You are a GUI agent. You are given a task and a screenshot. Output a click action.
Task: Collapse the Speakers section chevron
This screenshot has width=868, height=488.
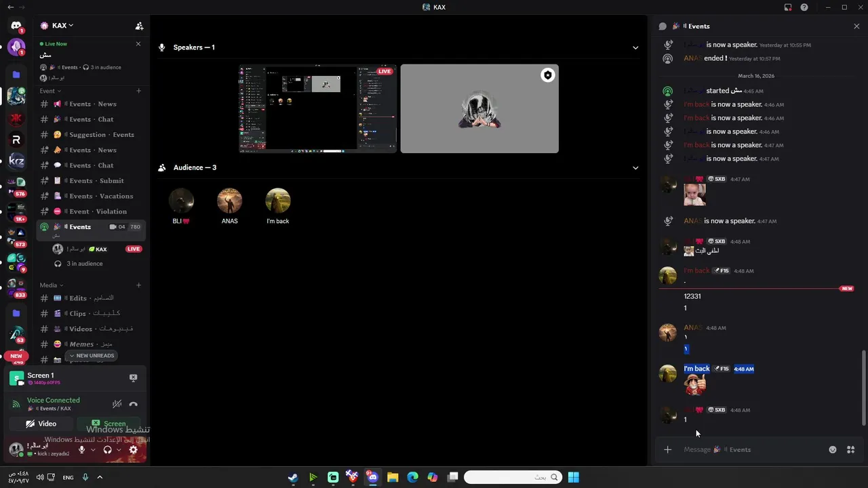pos(635,47)
